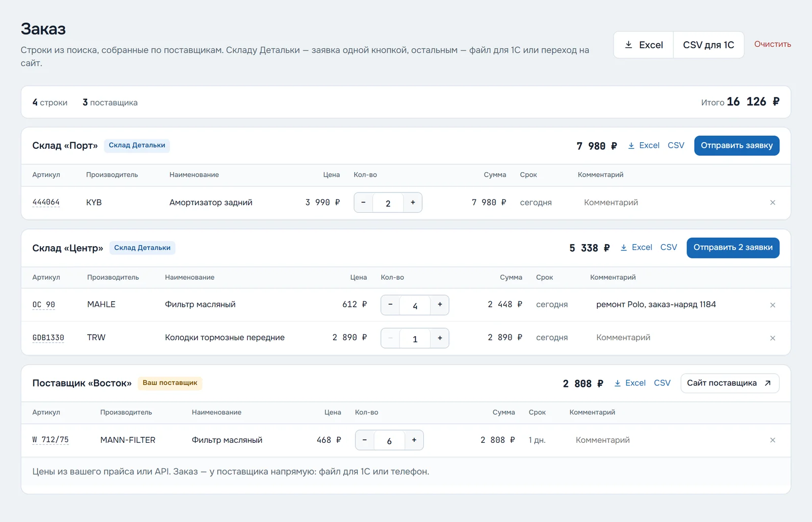Send the request to Склад «Порт»
The width and height of the screenshot is (812, 522).
(x=736, y=146)
